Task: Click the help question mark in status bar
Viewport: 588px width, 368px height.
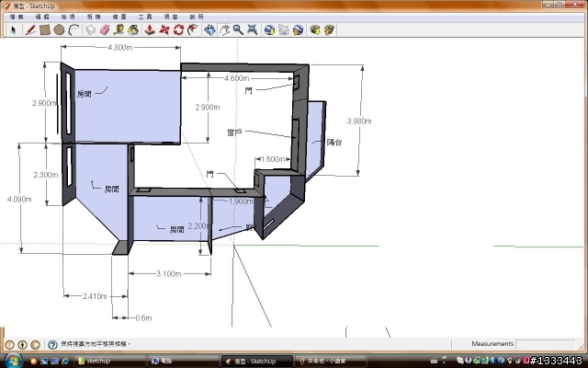Action: point(52,344)
